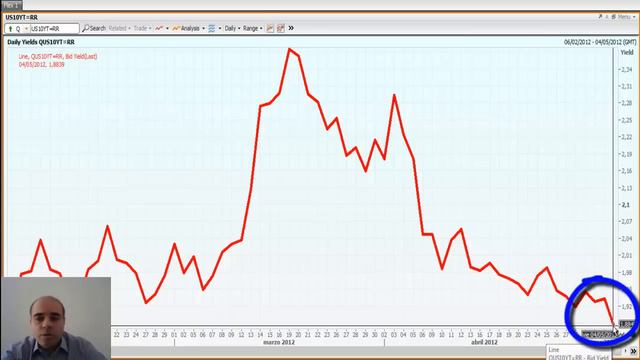Click the fast-forward double-chevron at the chart bottom
640x360 pixels.
[x=633, y=351]
